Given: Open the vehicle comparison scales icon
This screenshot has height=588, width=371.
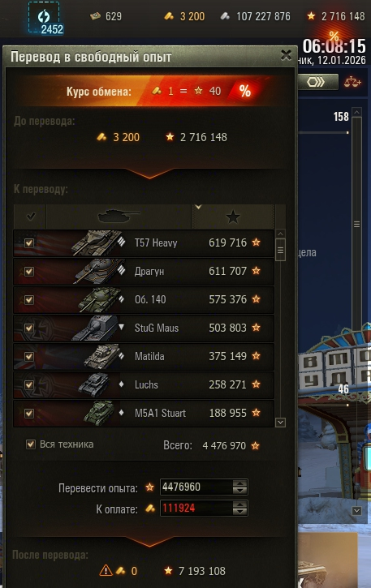Looking at the screenshot, I should (352, 82).
